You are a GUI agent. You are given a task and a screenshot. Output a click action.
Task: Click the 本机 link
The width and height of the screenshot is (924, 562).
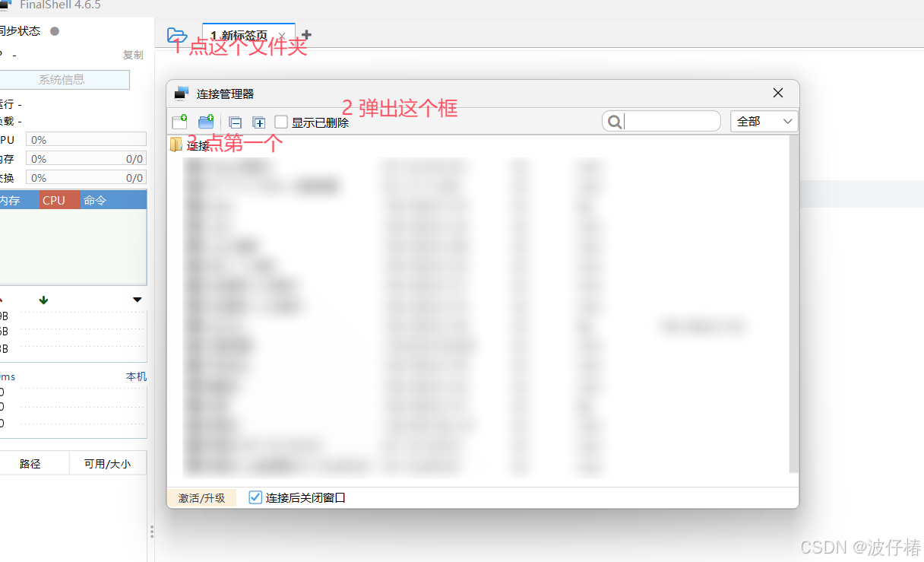136,377
